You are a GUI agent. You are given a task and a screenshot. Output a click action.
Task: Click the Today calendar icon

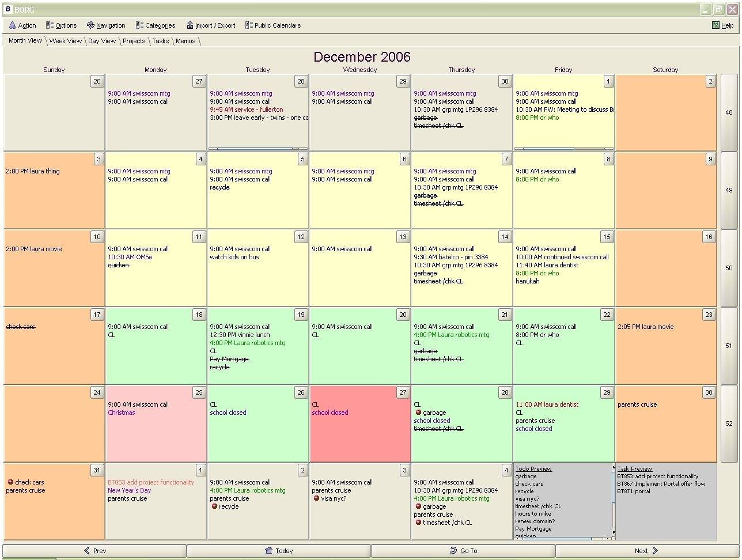(x=268, y=551)
